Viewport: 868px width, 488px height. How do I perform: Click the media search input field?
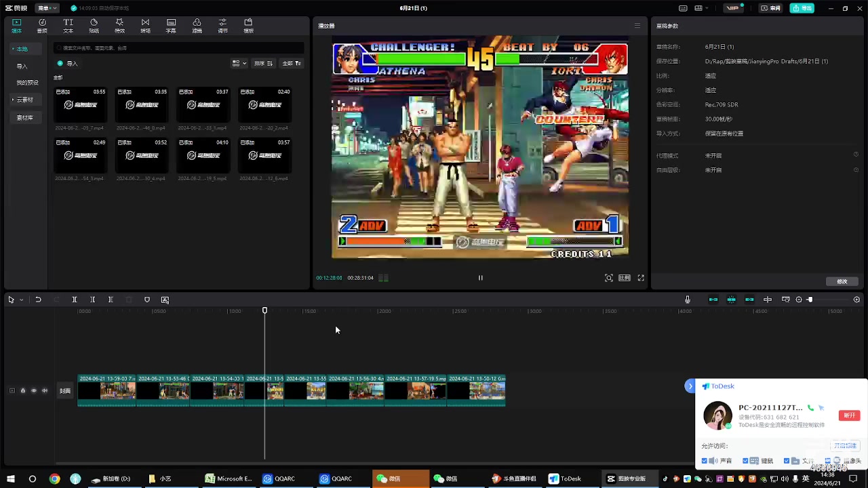tap(179, 48)
